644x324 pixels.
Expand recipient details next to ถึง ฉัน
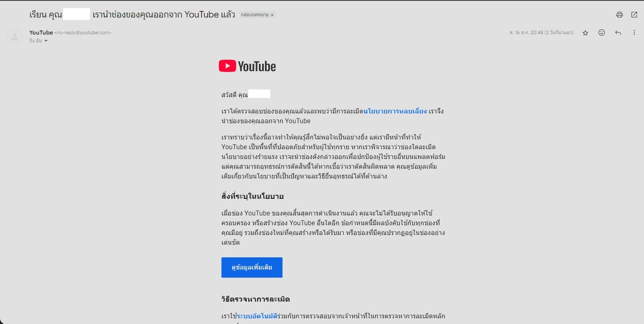click(46, 41)
